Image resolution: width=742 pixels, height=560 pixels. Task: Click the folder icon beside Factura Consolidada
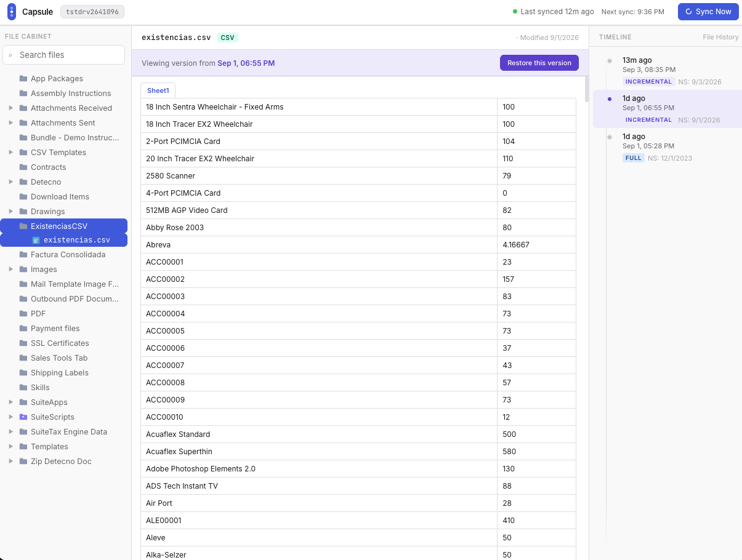(x=23, y=255)
